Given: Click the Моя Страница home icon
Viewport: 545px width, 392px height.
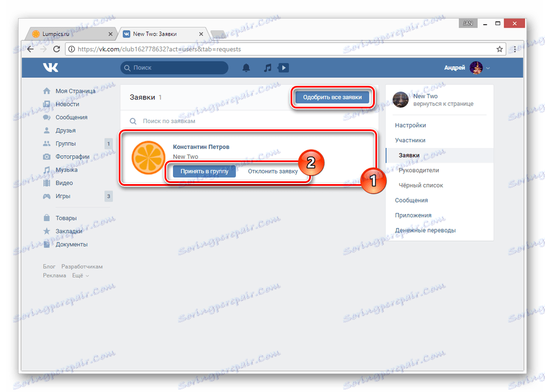Looking at the screenshot, I should coord(46,91).
